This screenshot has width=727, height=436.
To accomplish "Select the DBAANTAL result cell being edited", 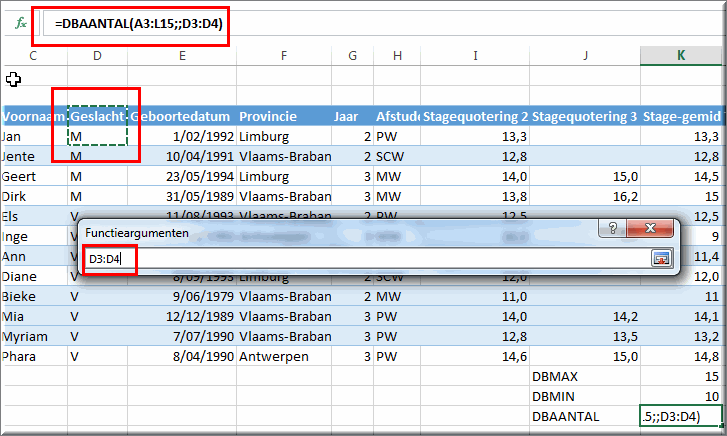I will 682,416.
